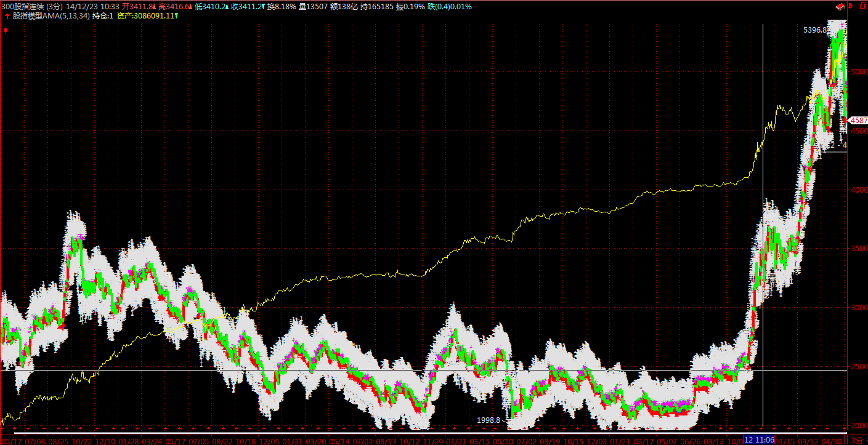868x445 pixels.
Task: Click the 4000 price axis label
Action: click(x=858, y=190)
